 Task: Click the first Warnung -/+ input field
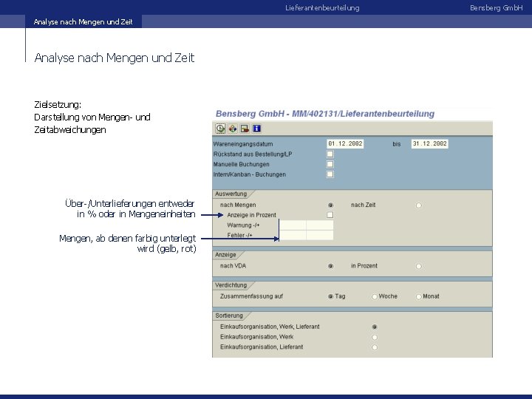293,225
